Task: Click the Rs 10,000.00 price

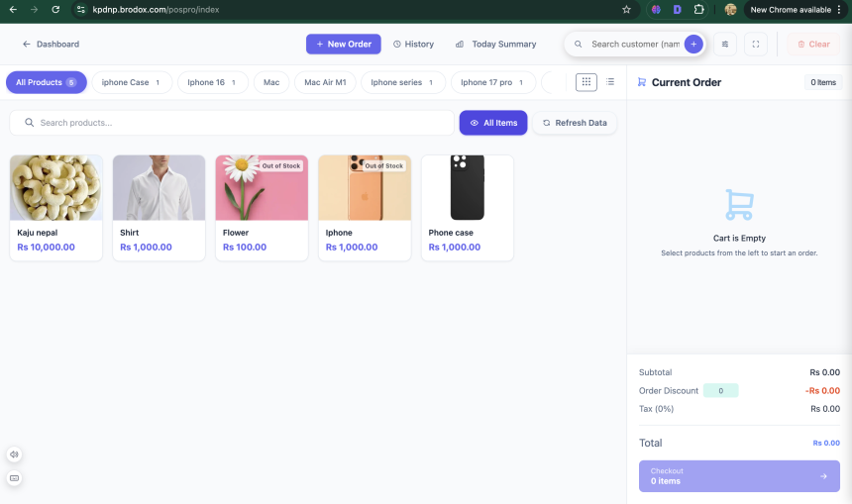Action: pyautogui.click(x=46, y=248)
